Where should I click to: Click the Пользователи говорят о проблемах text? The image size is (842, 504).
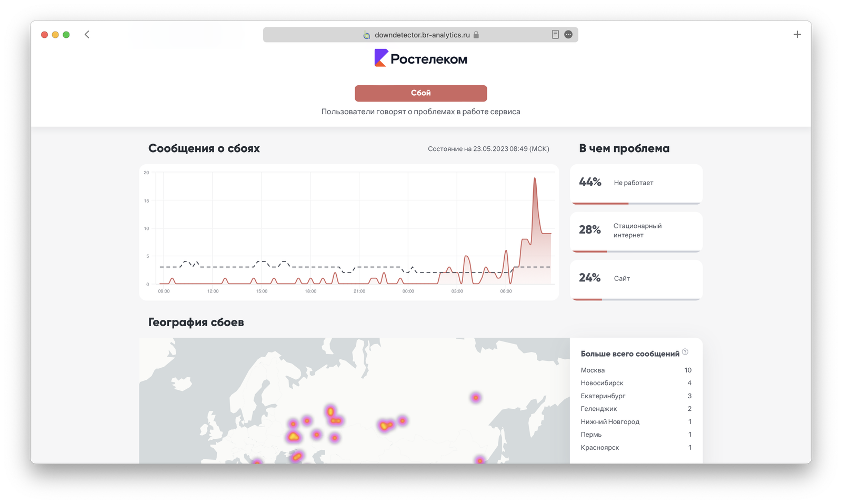(x=421, y=112)
